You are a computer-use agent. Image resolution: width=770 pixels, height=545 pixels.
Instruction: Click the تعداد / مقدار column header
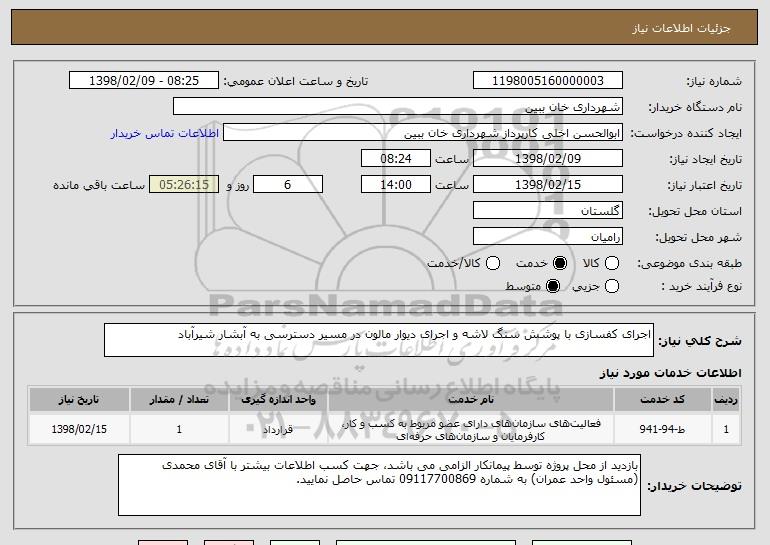(x=179, y=400)
